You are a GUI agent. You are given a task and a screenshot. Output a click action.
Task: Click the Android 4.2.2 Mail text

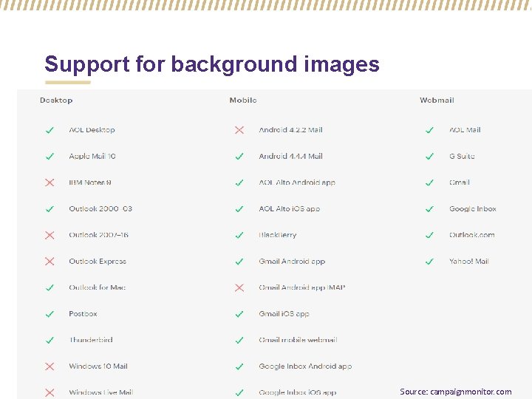[x=291, y=129]
